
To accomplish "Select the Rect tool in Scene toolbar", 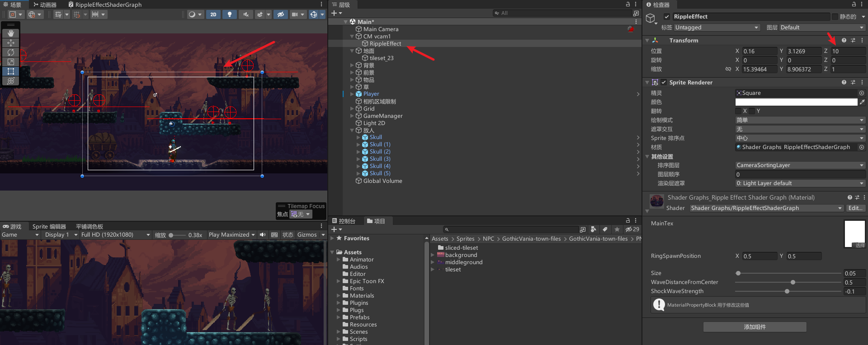I will 11,71.
